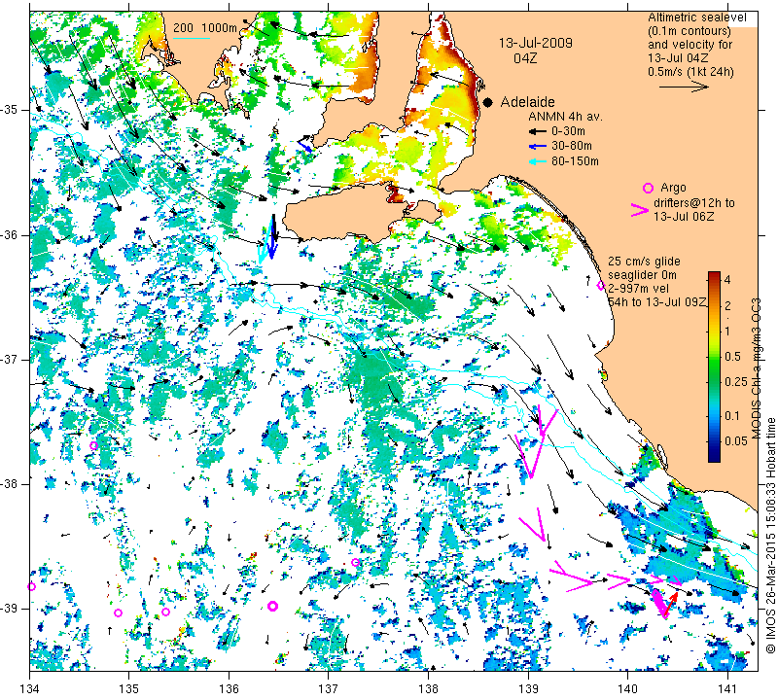Screen dimensions: 778x700
Task: Click Kangaroo Island on the map
Action: tap(347, 213)
